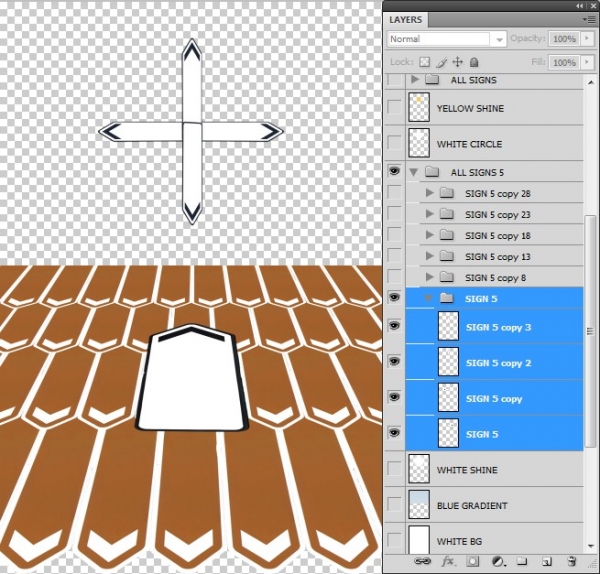Screen dimensions: 600x574
Task: Show the BLUE GRADIENT layer
Action: coord(395,504)
